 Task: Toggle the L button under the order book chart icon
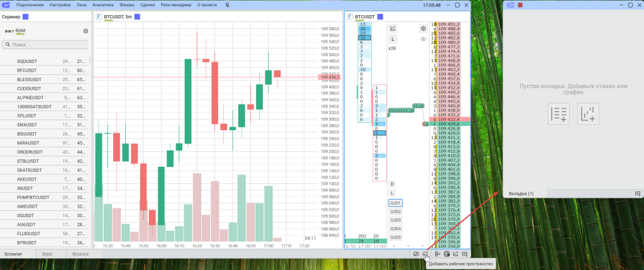(392, 39)
